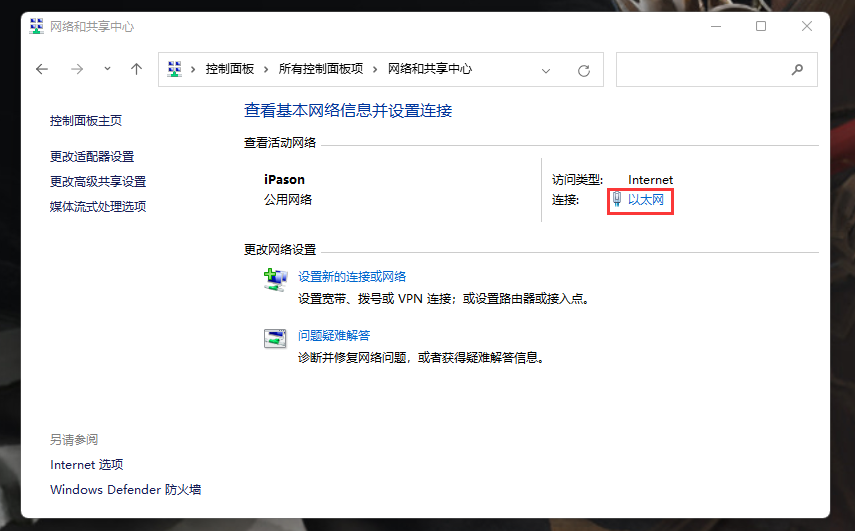Expand the address bar history dropdown
The height and width of the screenshot is (531, 855).
click(546, 70)
